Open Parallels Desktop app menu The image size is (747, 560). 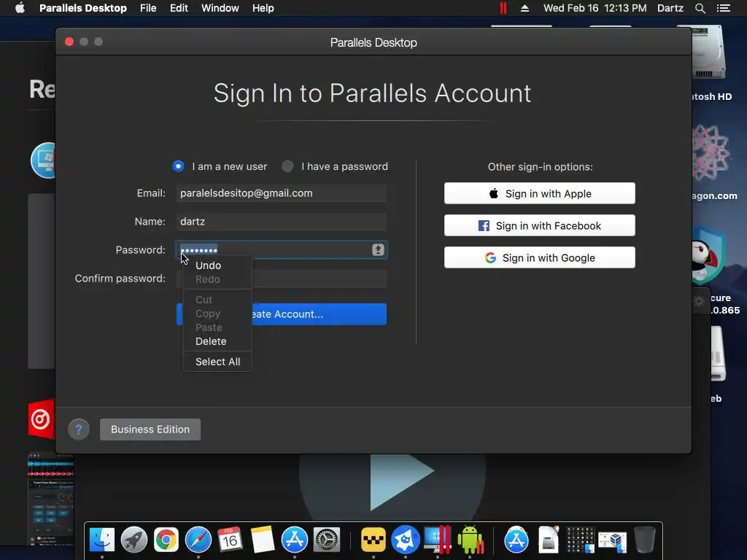pyautogui.click(x=83, y=8)
